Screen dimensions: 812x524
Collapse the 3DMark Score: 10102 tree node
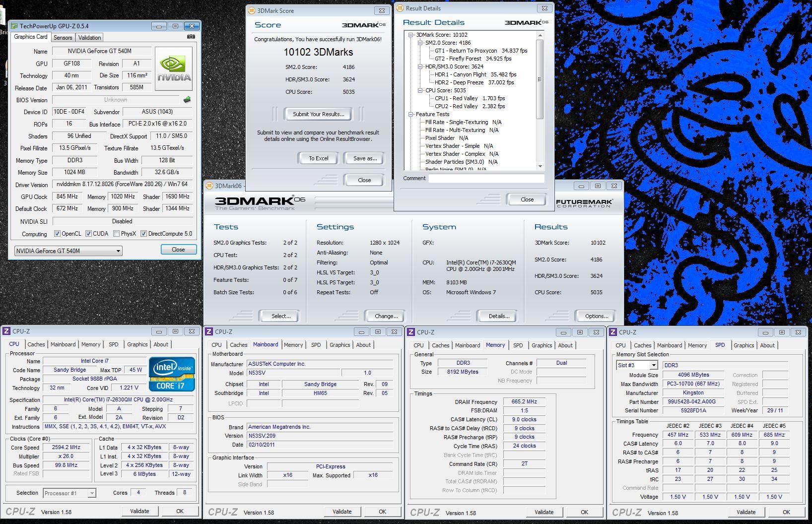click(411, 35)
